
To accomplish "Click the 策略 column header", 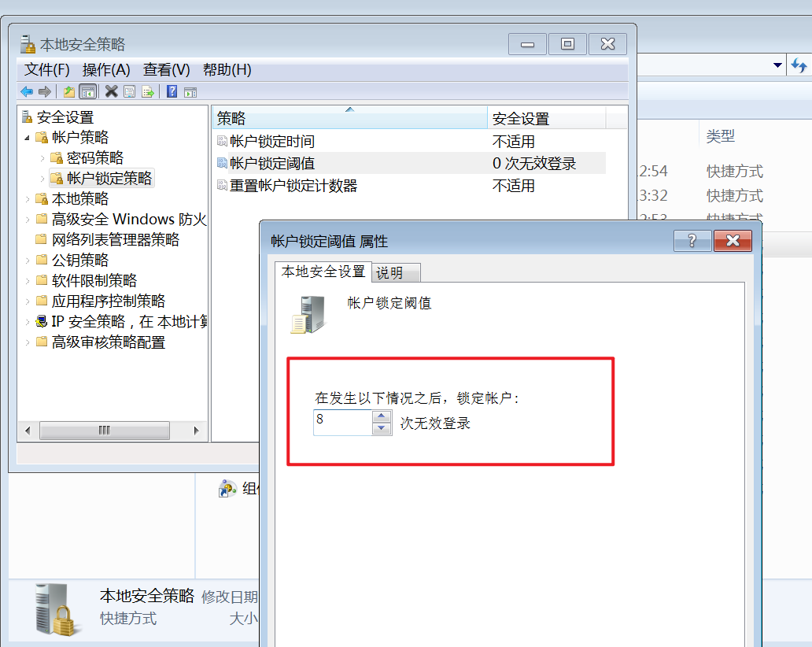I will pyautogui.click(x=350, y=118).
